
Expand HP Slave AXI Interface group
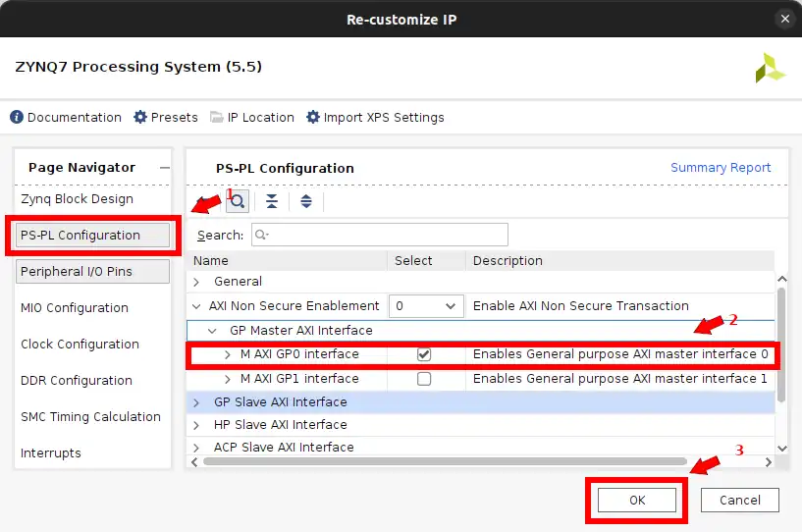[x=196, y=425]
